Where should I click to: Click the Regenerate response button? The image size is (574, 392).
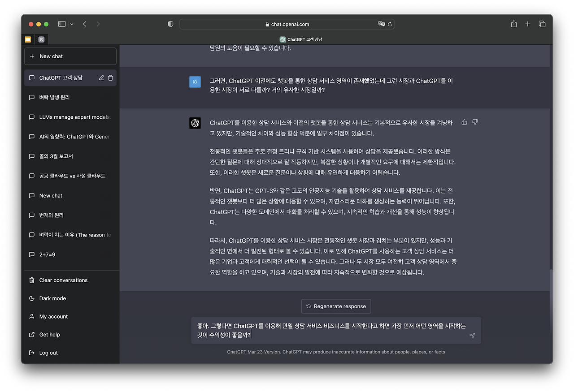(336, 306)
